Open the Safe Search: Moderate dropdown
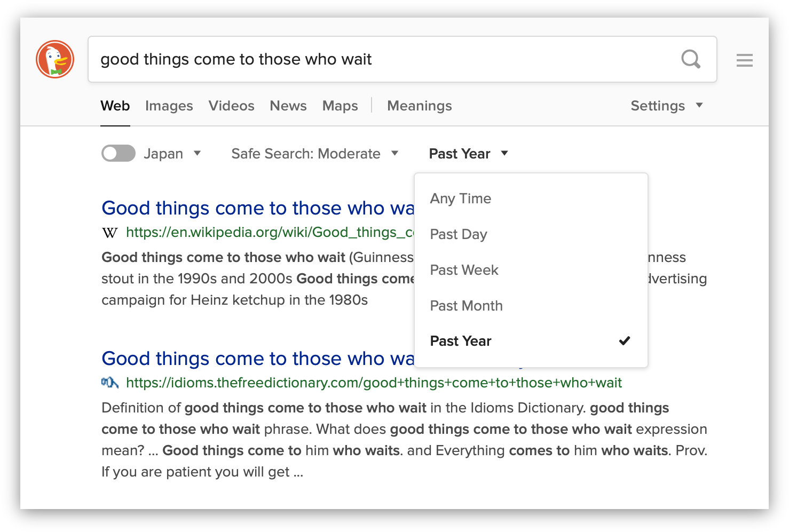Screen dimensions: 789x532 coord(315,154)
